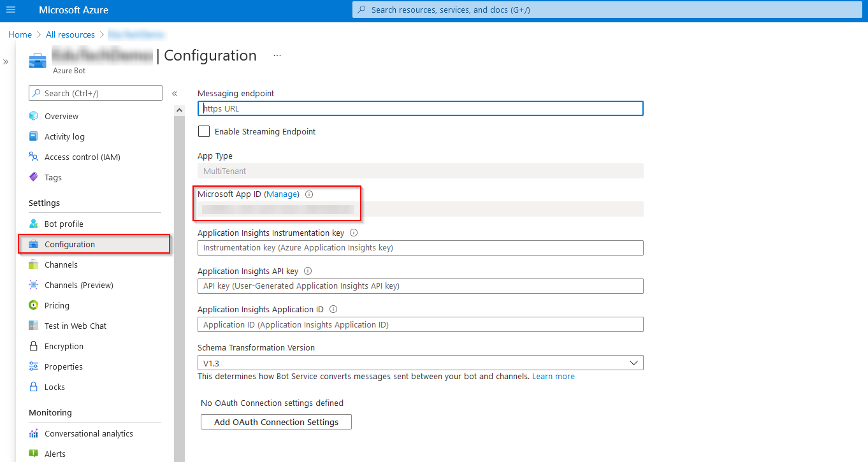Click the Encryption padlock icon

pyautogui.click(x=34, y=346)
